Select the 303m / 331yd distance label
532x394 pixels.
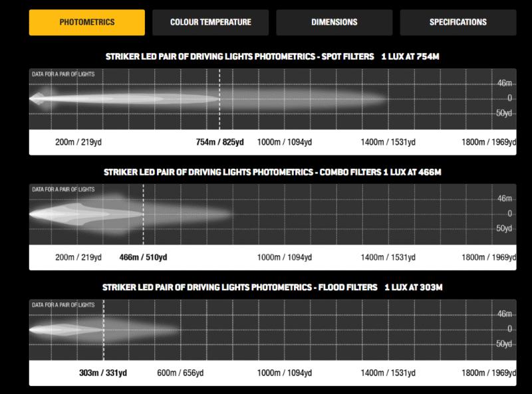pyautogui.click(x=102, y=373)
